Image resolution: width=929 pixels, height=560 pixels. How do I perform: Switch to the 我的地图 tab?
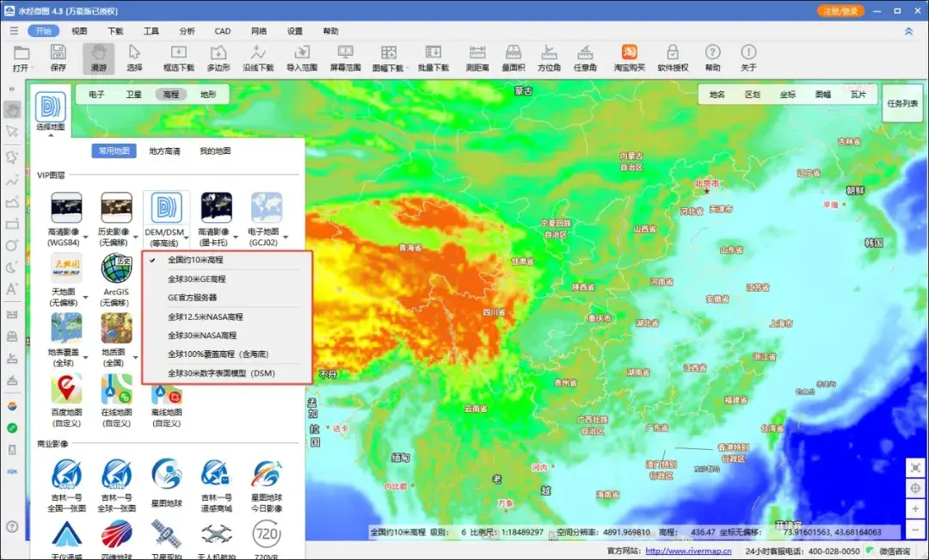pos(215,151)
